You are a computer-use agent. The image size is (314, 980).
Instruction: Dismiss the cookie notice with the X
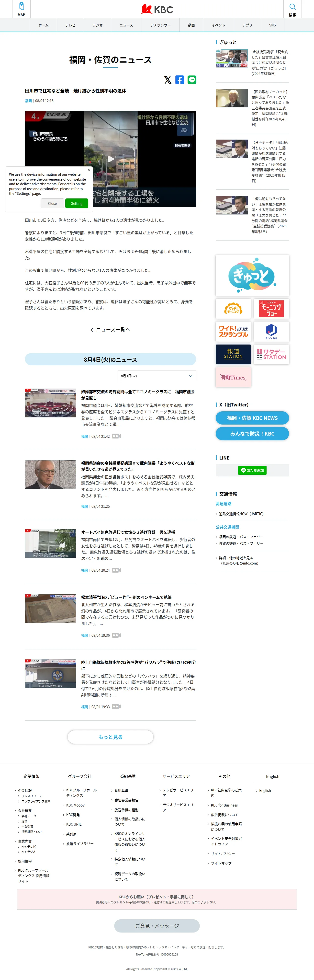[89, 170]
